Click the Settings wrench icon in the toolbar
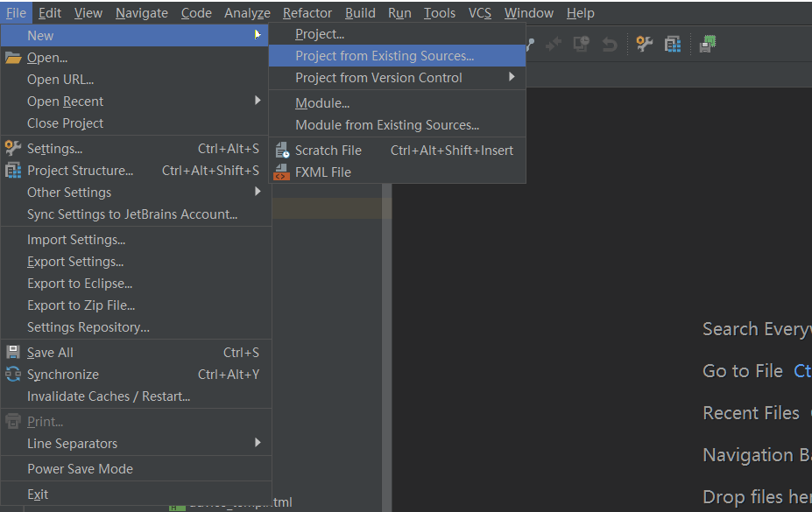 point(644,44)
